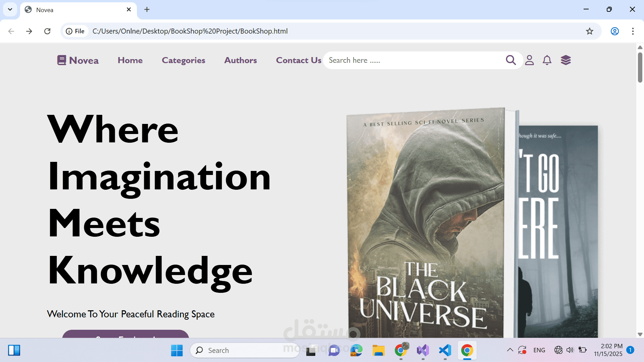Reload the BookShop page
The image size is (644, 362).
click(x=47, y=31)
